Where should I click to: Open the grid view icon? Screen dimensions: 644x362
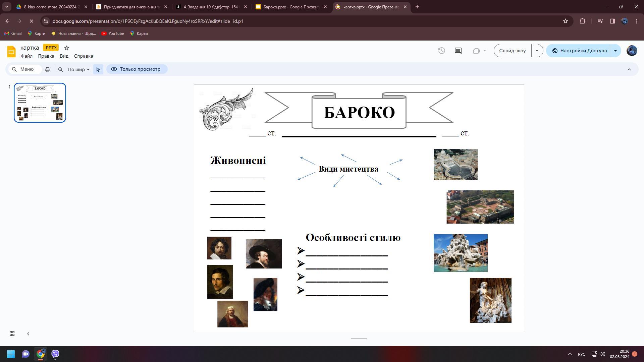tap(12, 334)
